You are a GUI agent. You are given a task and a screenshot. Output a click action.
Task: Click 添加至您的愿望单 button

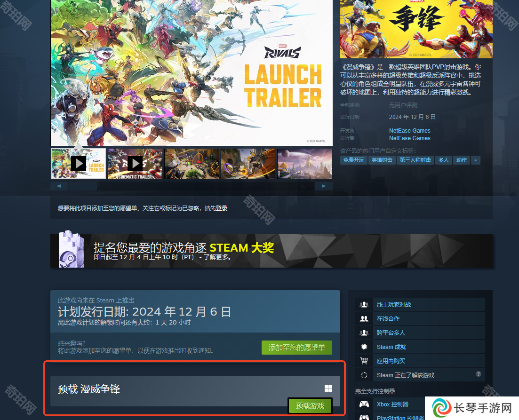296,348
